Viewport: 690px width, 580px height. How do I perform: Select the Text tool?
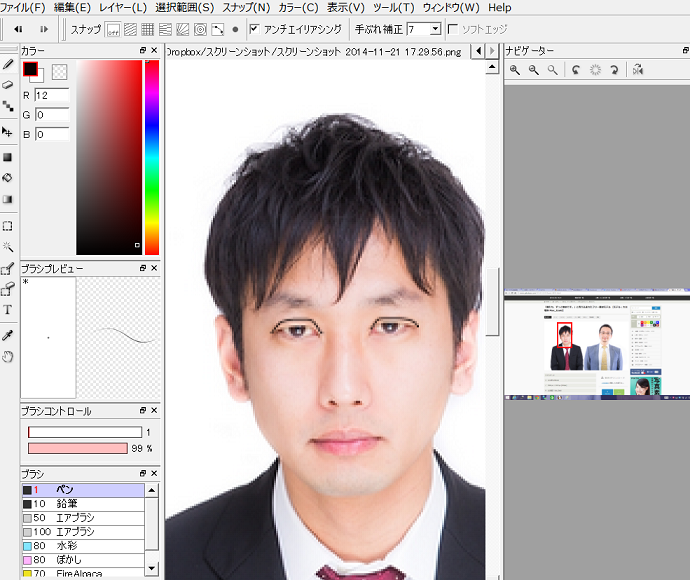tap(8, 309)
